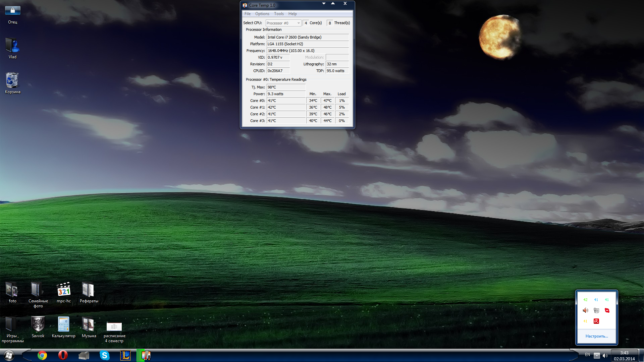
Task: Open the file explorer taskbar icon
Action: click(x=84, y=355)
